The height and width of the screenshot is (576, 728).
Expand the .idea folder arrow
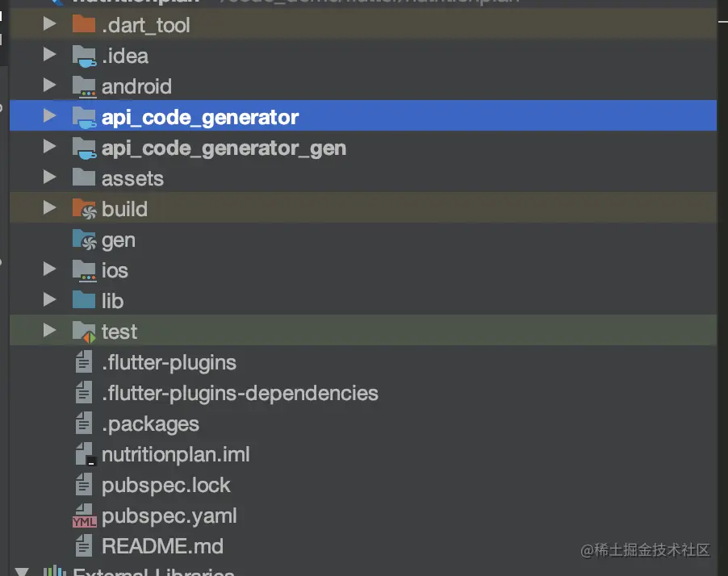pos(50,56)
